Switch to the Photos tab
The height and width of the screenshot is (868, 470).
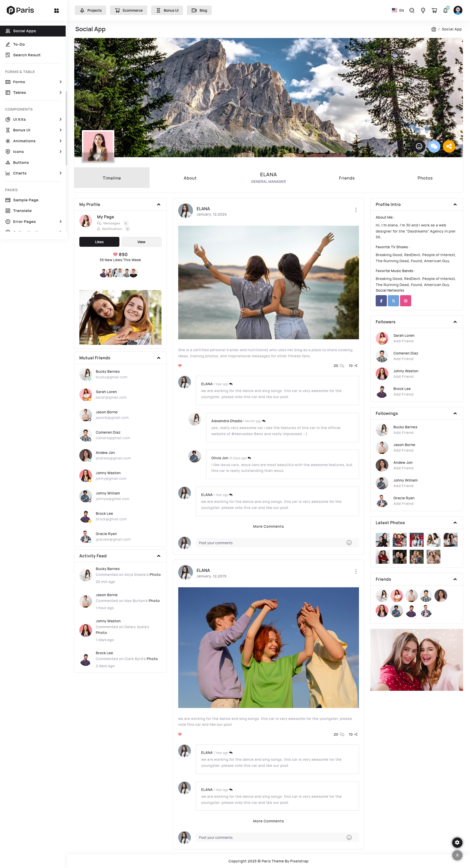(x=425, y=178)
